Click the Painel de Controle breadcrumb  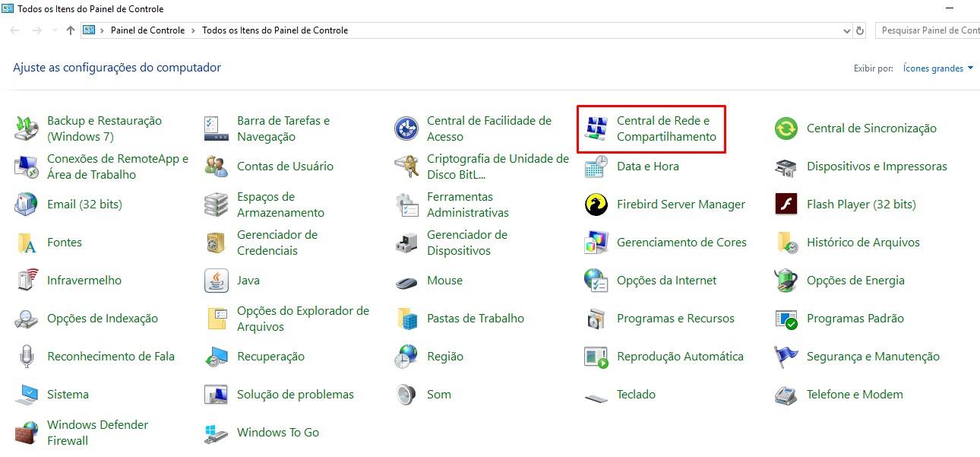pyautogui.click(x=147, y=30)
